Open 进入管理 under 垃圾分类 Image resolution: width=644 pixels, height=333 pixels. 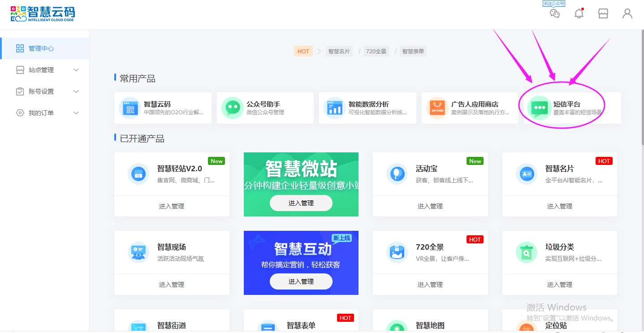(559, 285)
